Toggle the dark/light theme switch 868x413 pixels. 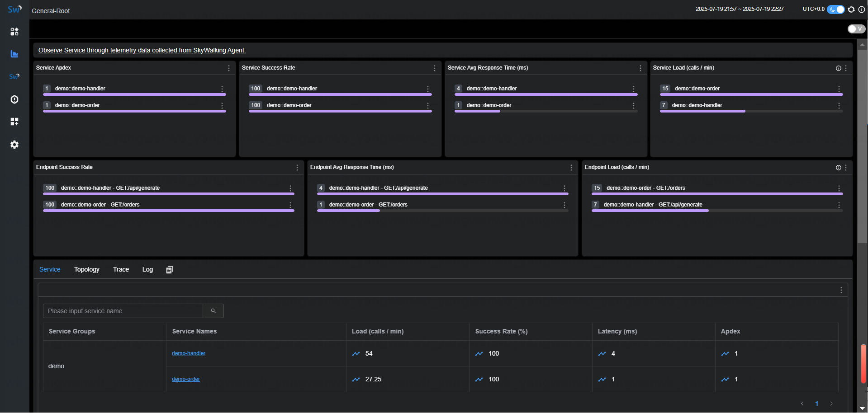(835, 9)
